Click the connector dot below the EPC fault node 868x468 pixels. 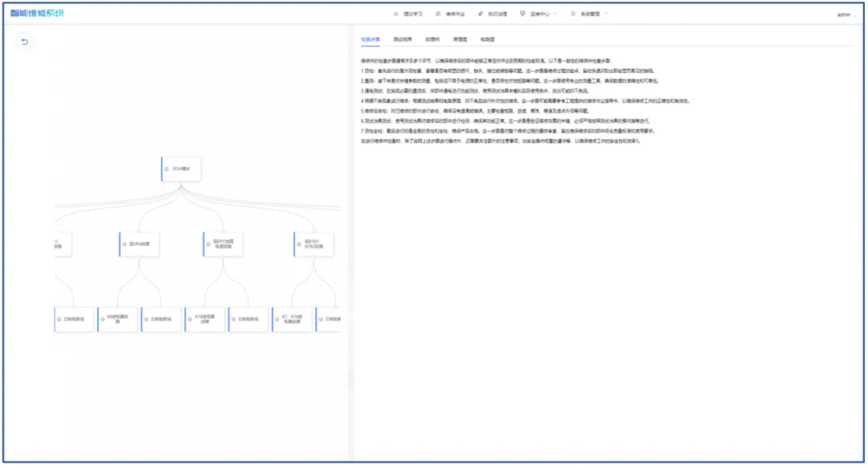click(223, 258)
